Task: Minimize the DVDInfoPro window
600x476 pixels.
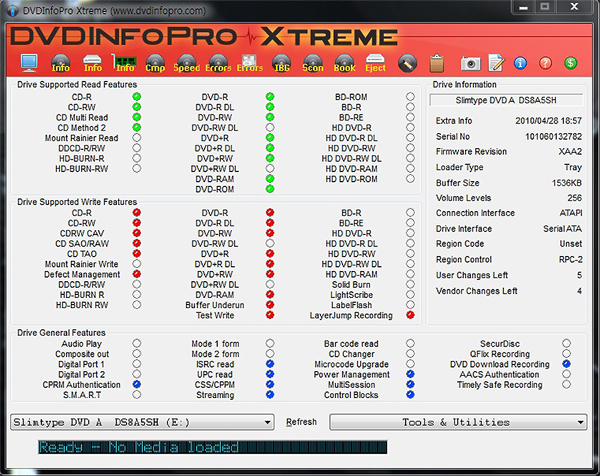Action: 523,7
